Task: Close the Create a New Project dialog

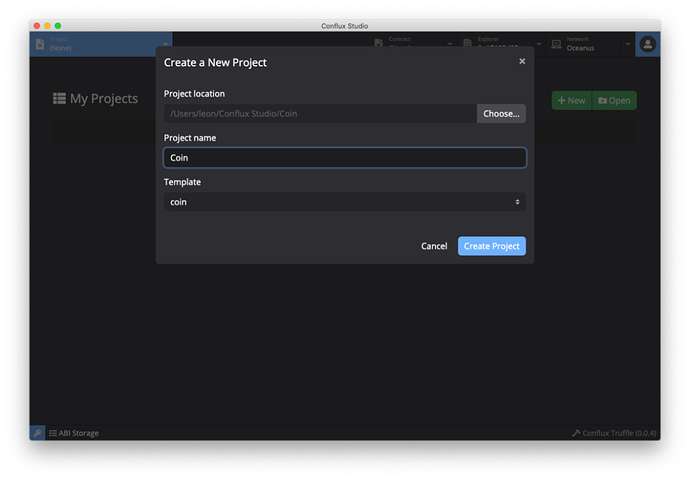Action: pyautogui.click(x=522, y=62)
